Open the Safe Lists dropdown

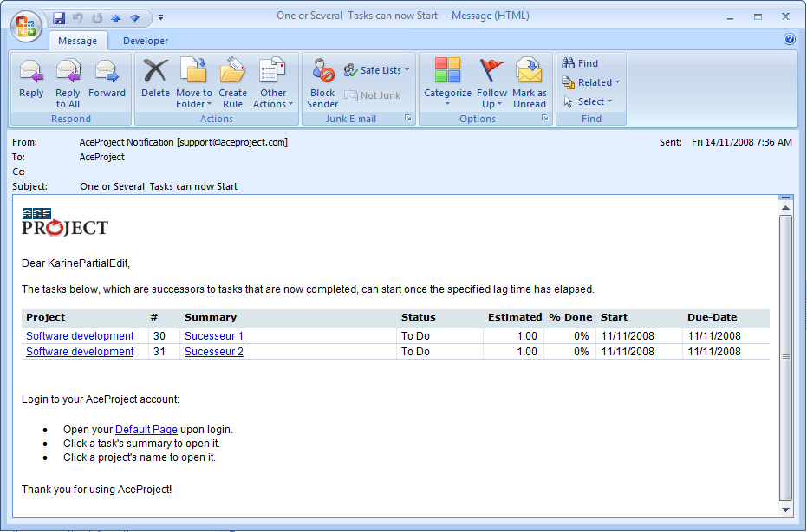(377, 70)
